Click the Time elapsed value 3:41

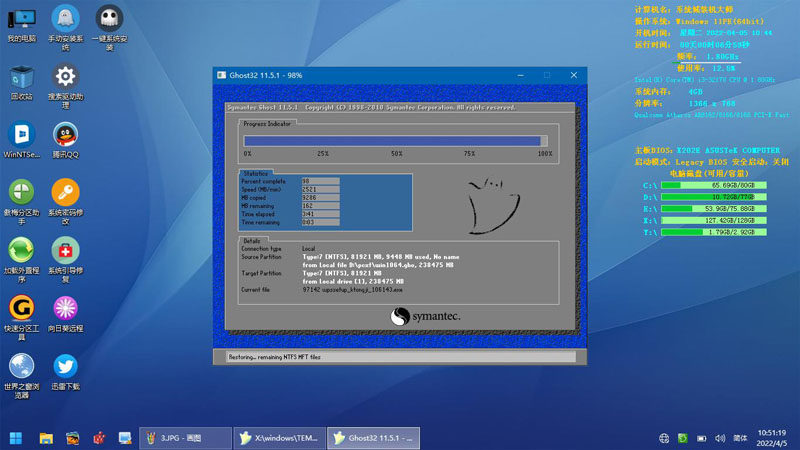320,214
